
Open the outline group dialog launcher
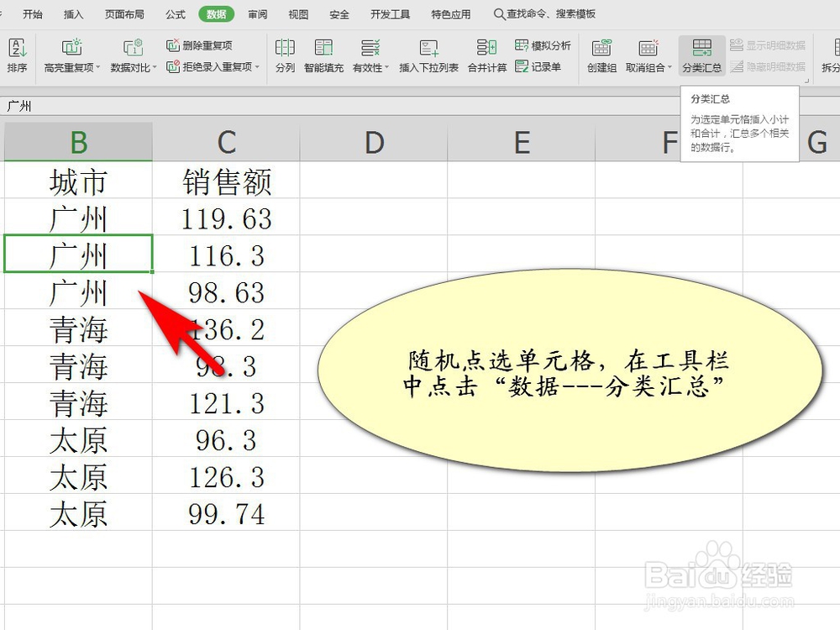point(806,81)
